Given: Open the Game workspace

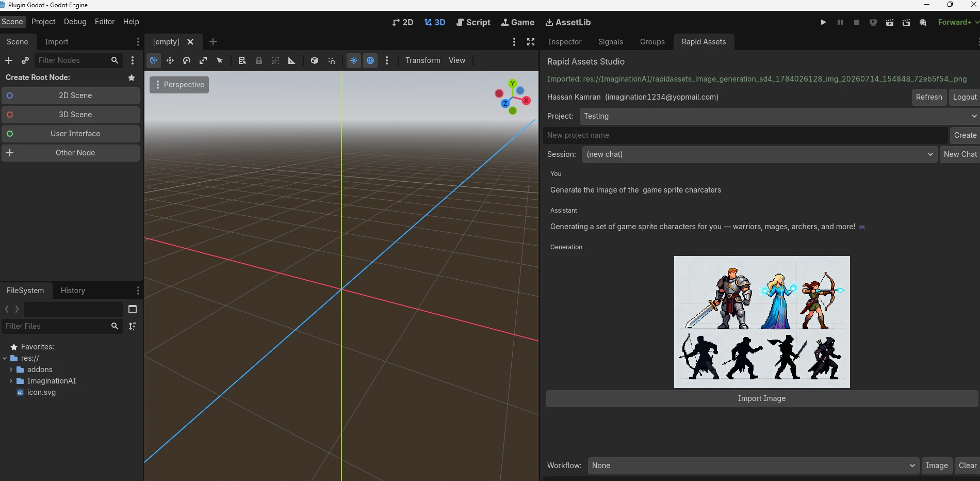Looking at the screenshot, I should pyautogui.click(x=518, y=22).
